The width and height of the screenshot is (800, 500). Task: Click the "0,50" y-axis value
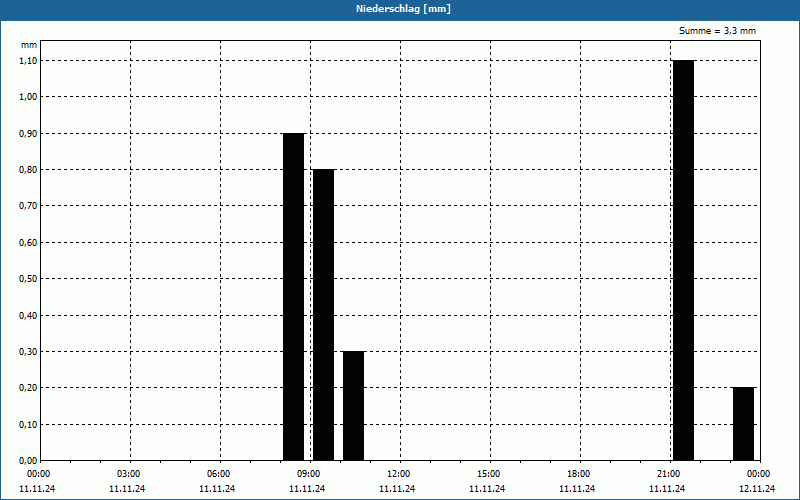[x=28, y=279]
